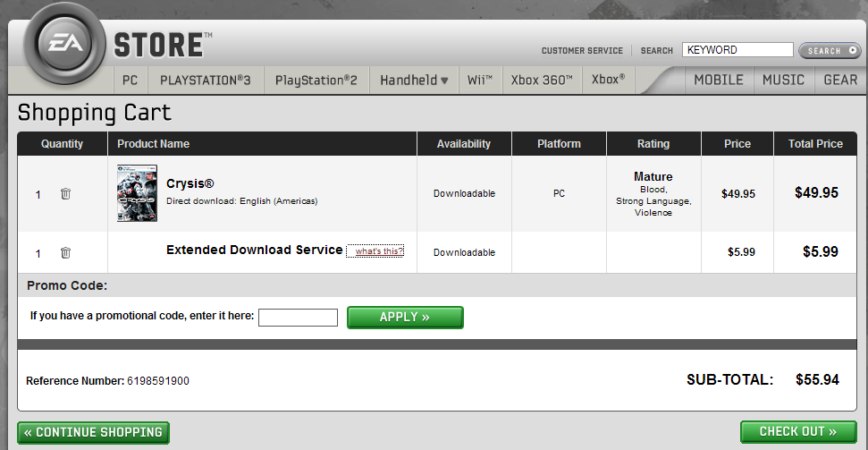Remove Crysis with its trash icon
The width and height of the screenshot is (868, 450).
click(65, 194)
